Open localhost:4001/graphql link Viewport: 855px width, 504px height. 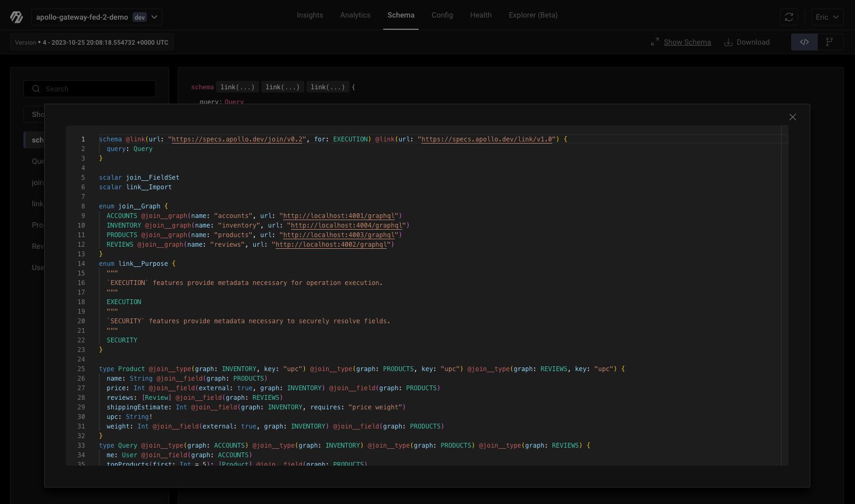(339, 216)
